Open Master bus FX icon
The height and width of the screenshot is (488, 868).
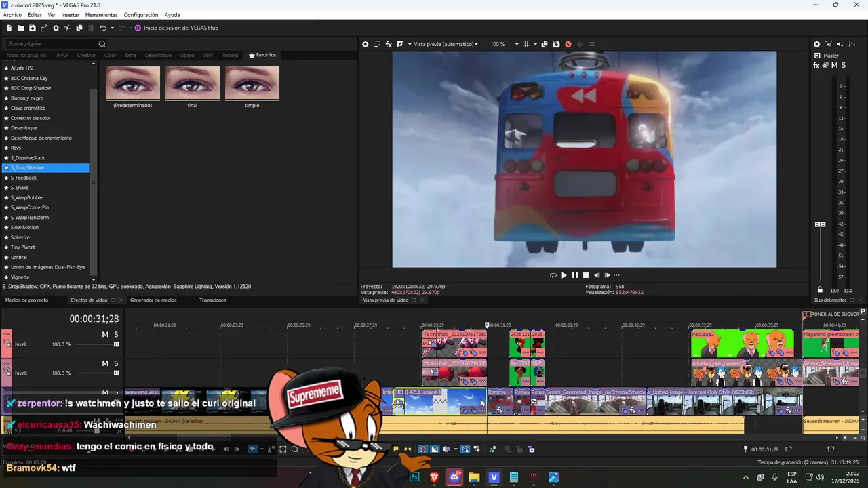click(816, 65)
